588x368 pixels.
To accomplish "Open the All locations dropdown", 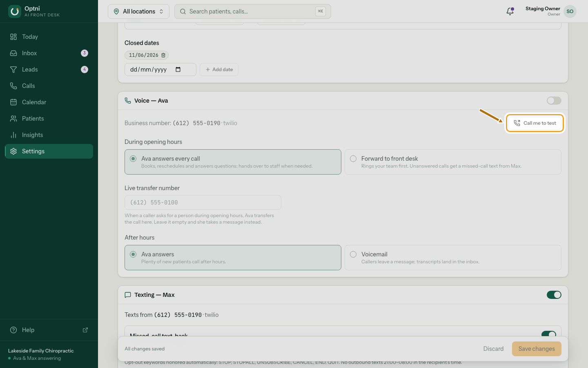I will coord(138,11).
